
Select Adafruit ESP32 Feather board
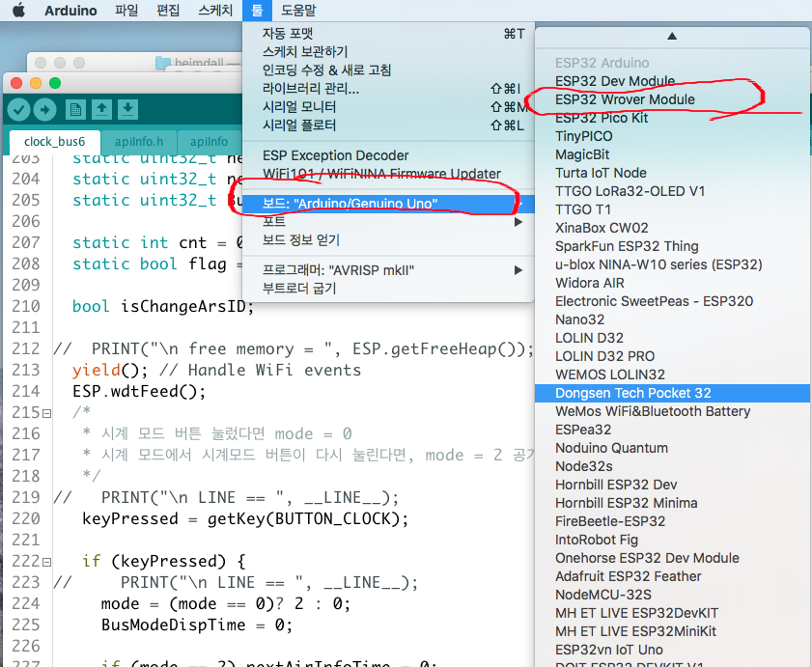tap(672, 577)
